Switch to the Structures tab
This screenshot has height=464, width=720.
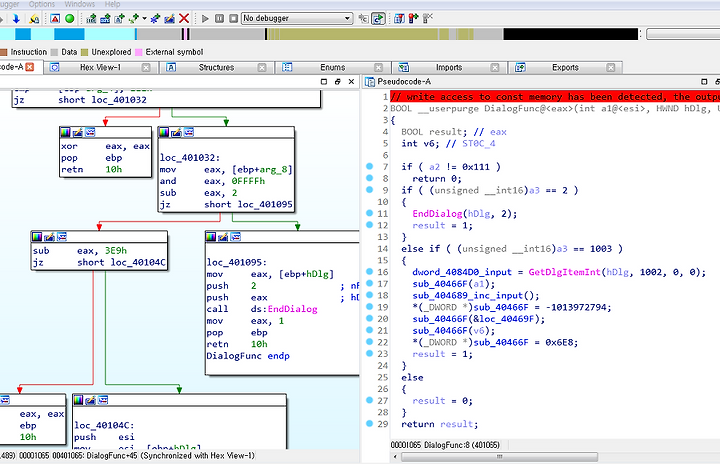(x=216, y=68)
